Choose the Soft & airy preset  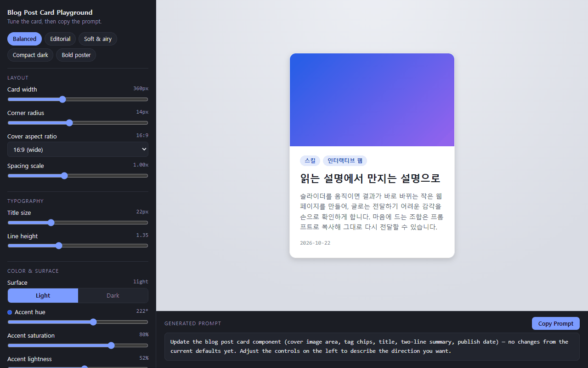(x=98, y=39)
